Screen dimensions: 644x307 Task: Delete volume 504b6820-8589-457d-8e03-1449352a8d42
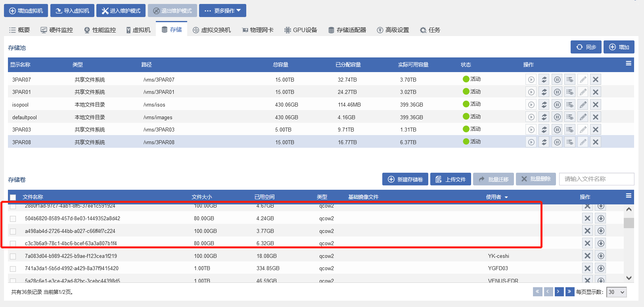coord(587,218)
